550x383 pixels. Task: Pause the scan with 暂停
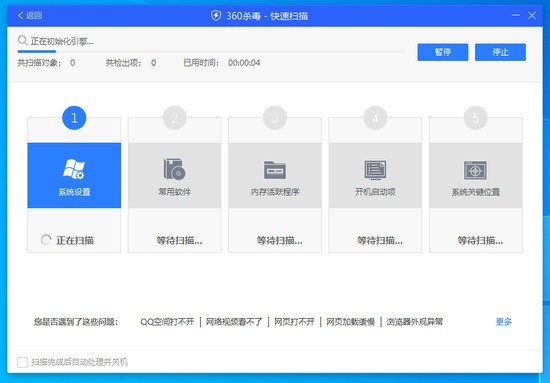click(x=443, y=52)
